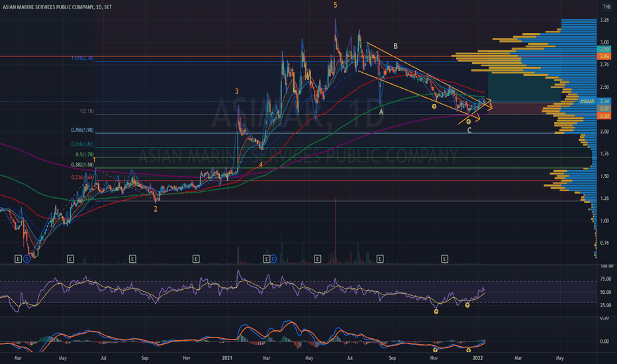Click the gray 2.32 price label

point(604,109)
